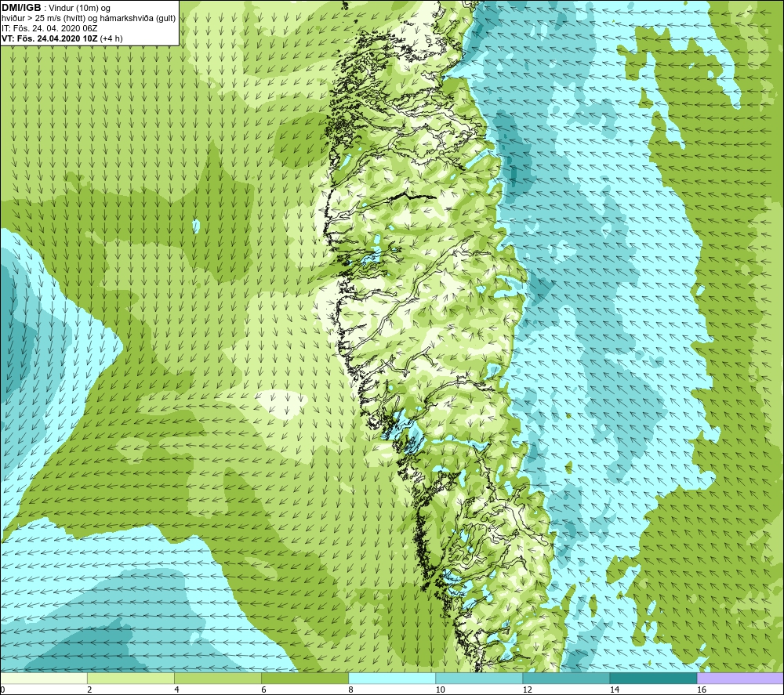Click the '10' scale value label

440,690
